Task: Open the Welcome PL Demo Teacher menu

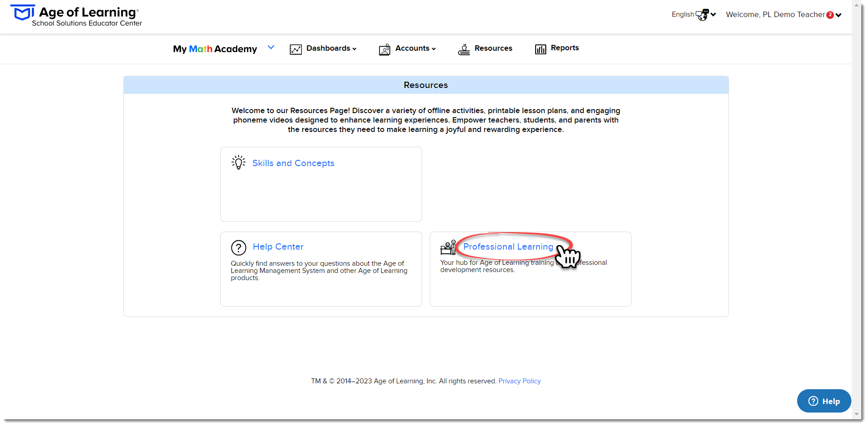Action: pos(784,15)
